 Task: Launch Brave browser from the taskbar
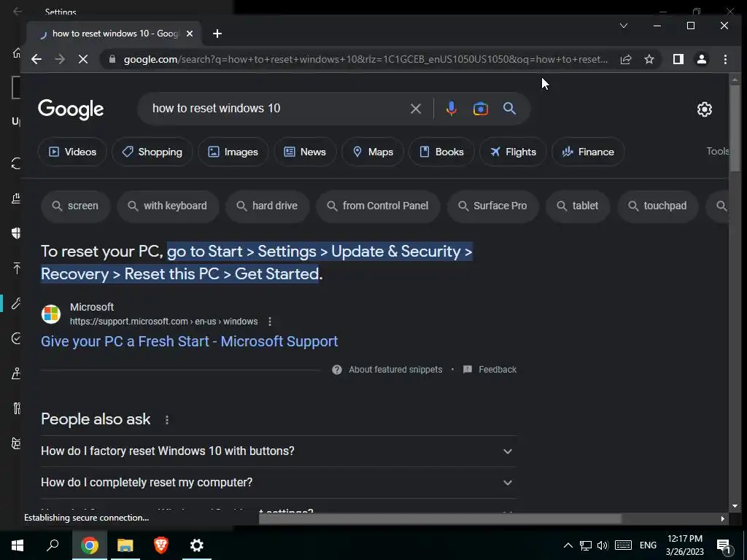click(x=161, y=545)
